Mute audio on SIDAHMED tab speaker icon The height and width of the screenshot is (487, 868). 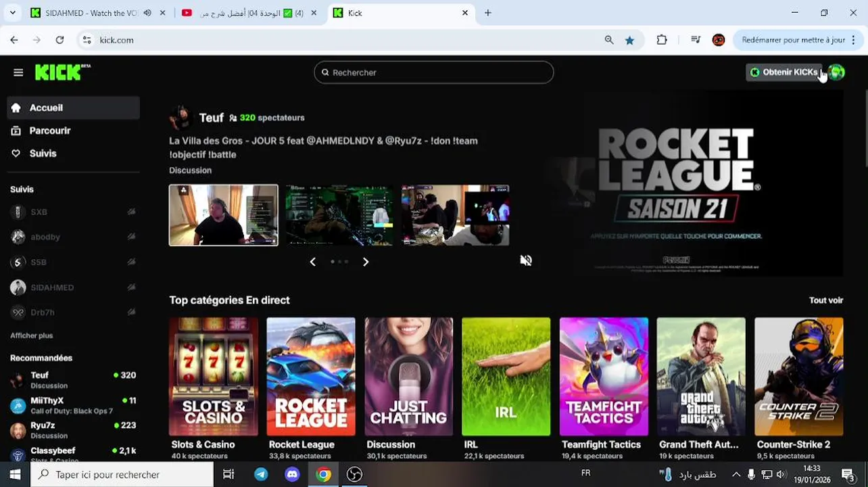147,13
